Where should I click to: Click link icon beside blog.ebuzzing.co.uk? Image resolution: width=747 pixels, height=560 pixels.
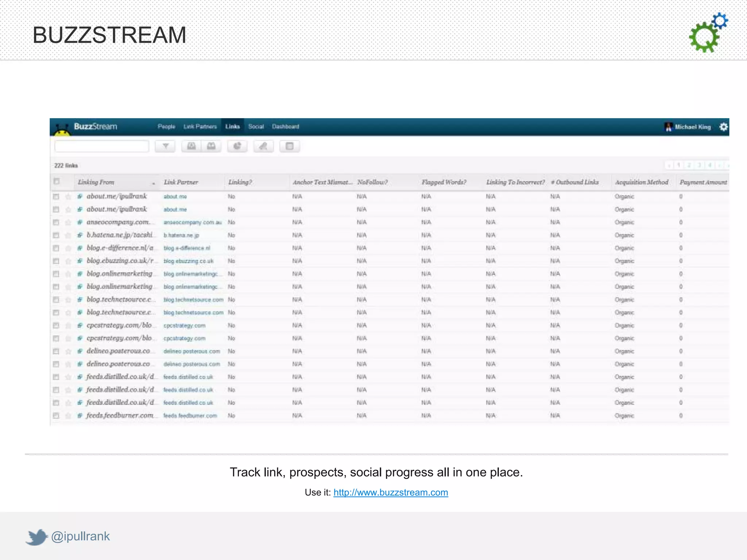point(80,261)
